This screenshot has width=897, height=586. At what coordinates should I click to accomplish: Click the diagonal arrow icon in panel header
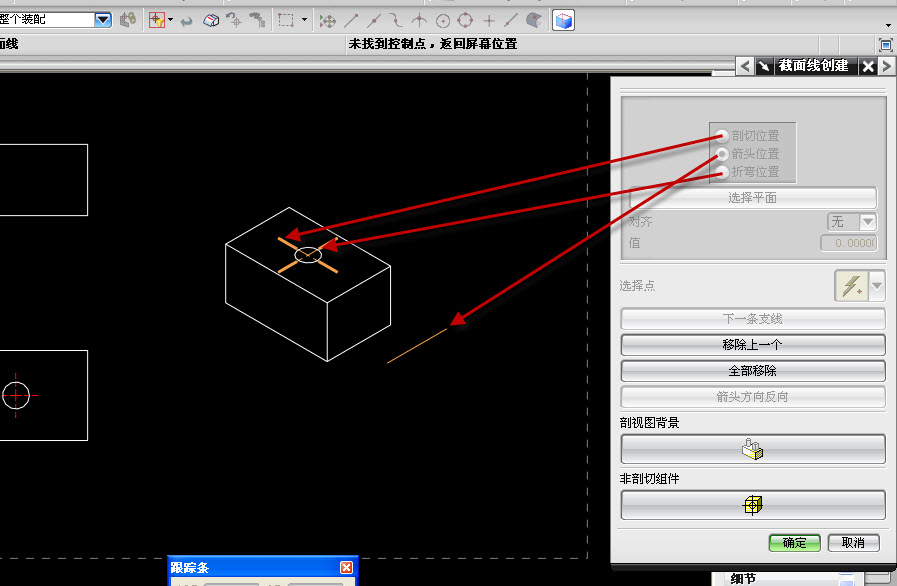coord(764,66)
